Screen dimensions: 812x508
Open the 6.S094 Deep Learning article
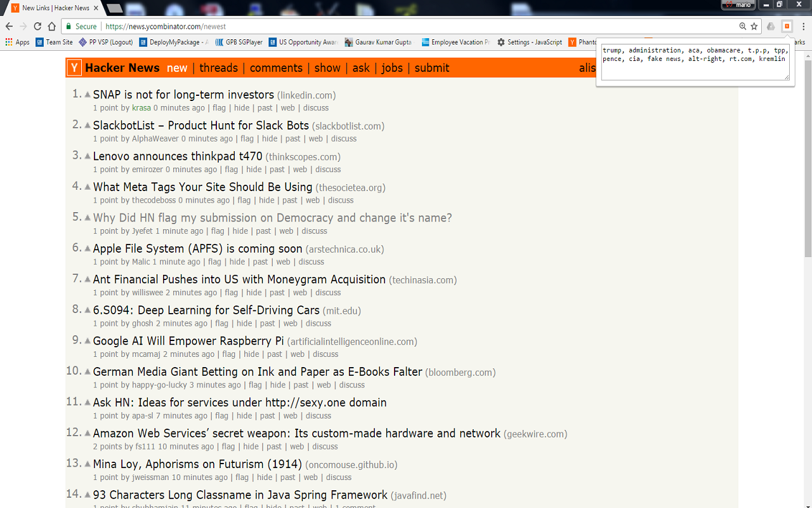click(206, 311)
